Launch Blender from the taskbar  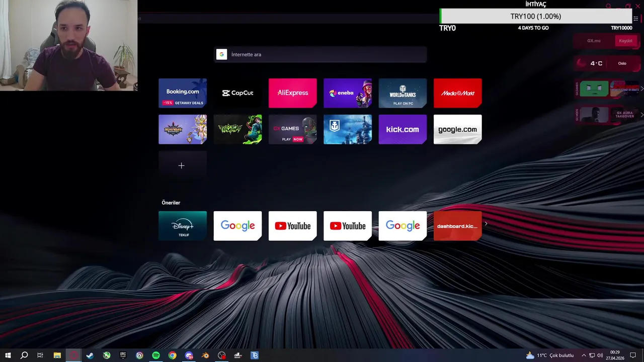[x=205, y=355]
